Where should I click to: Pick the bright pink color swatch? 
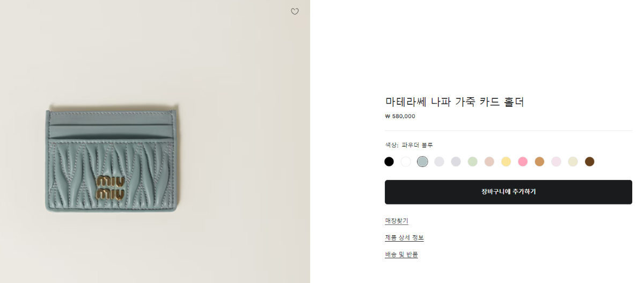click(522, 162)
